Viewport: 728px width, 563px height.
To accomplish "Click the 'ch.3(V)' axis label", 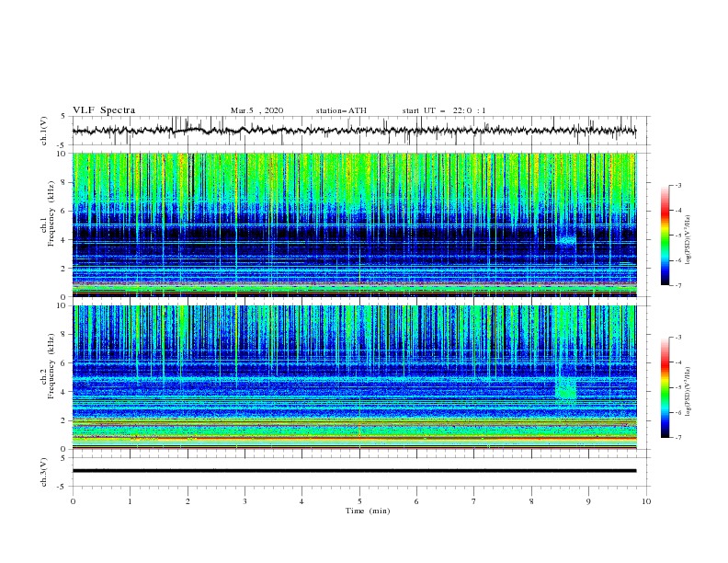I will (44, 472).
